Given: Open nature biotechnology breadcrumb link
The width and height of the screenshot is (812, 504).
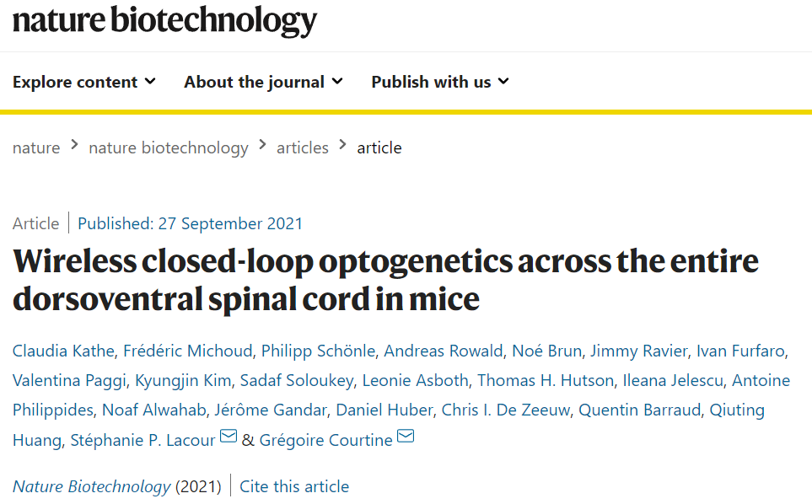Looking at the screenshot, I should 169,148.
